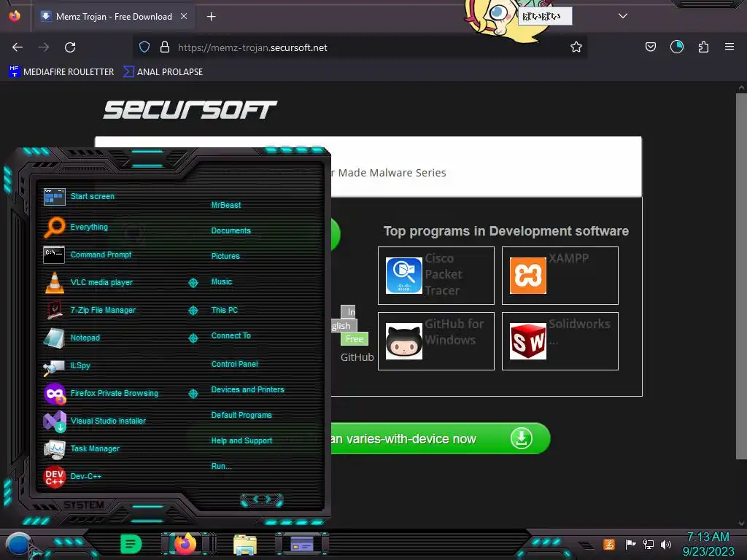Open volume speaker tray icon
The image size is (747, 560).
[x=666, y=544]
